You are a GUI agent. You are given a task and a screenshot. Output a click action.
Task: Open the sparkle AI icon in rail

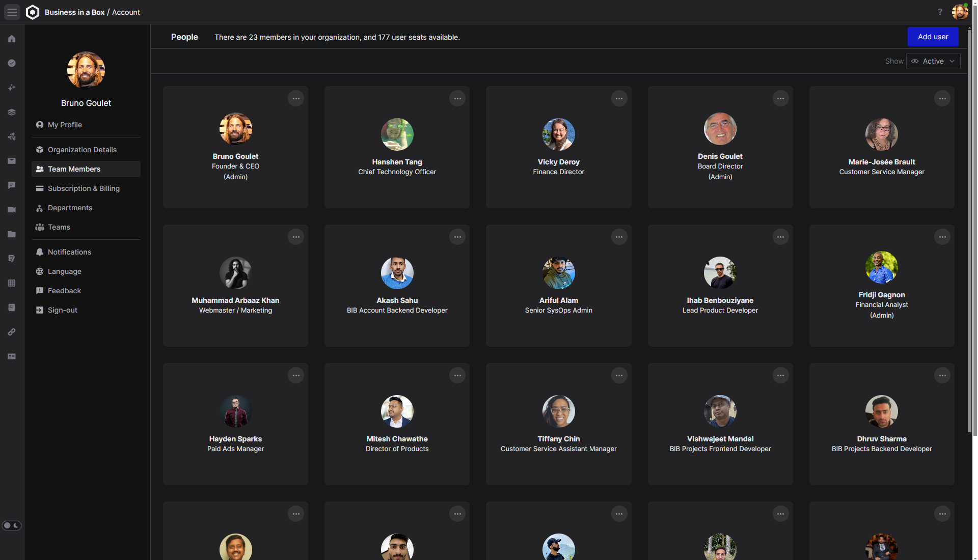pos(12,88)
